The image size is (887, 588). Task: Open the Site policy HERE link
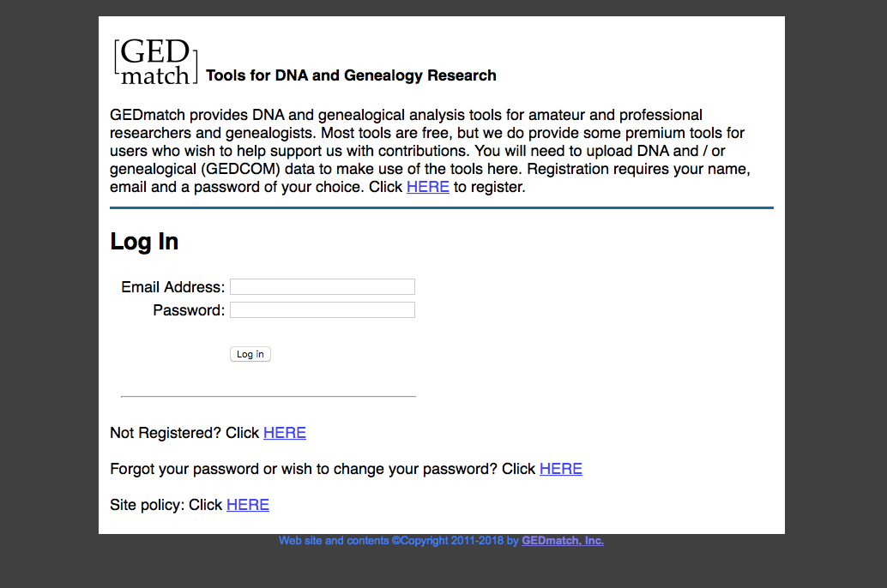click(248, 505)
